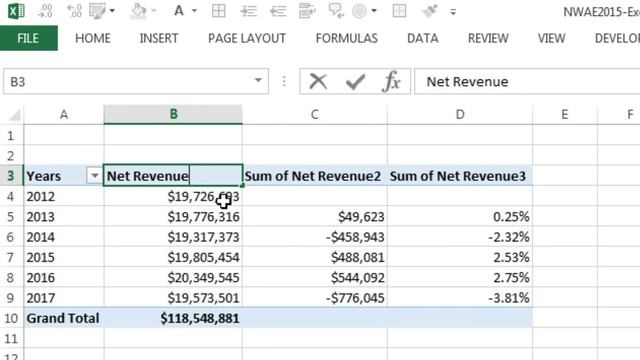Click the table pencil icon in quick access toolbar
Image resolution: width=640 pixels, height=360 pixels.
[98, 11]
